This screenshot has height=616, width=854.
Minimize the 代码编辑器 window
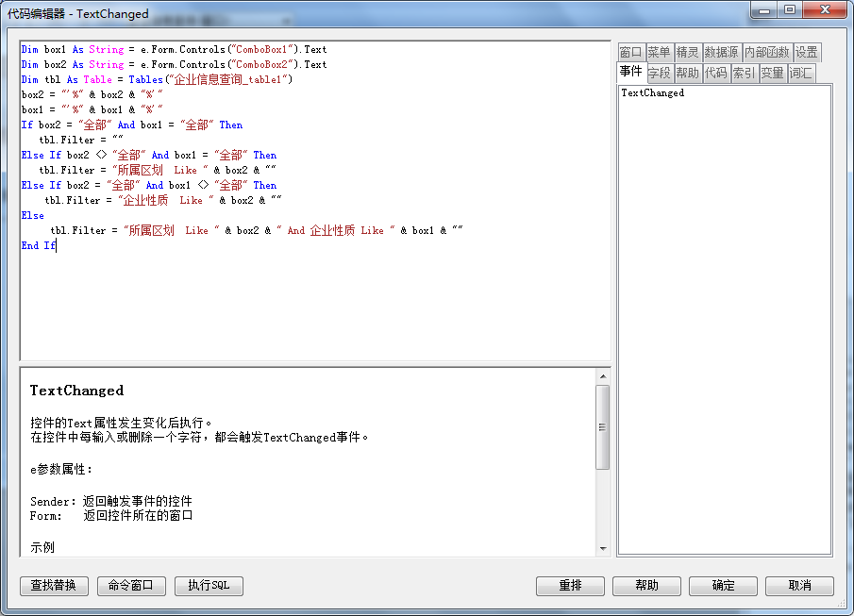(764, 10)
